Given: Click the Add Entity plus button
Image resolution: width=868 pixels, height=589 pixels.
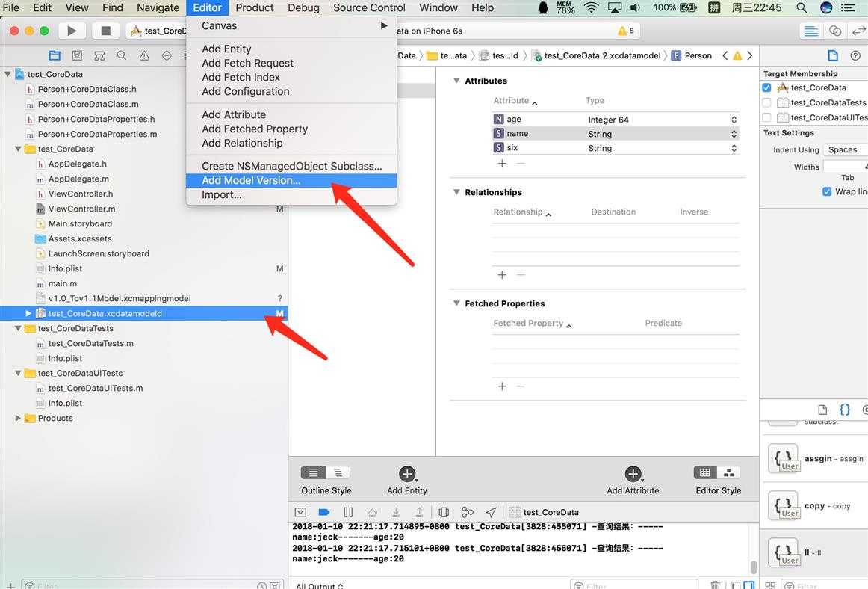Looking at the screenshot, I should click(x=407, y=474).
